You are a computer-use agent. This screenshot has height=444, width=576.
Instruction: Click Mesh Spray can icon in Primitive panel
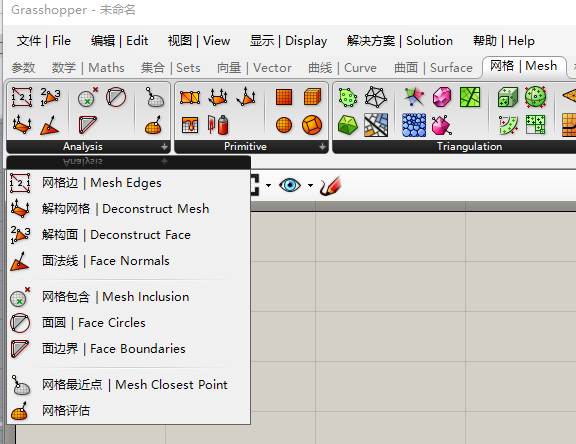[x=218, y=124]
